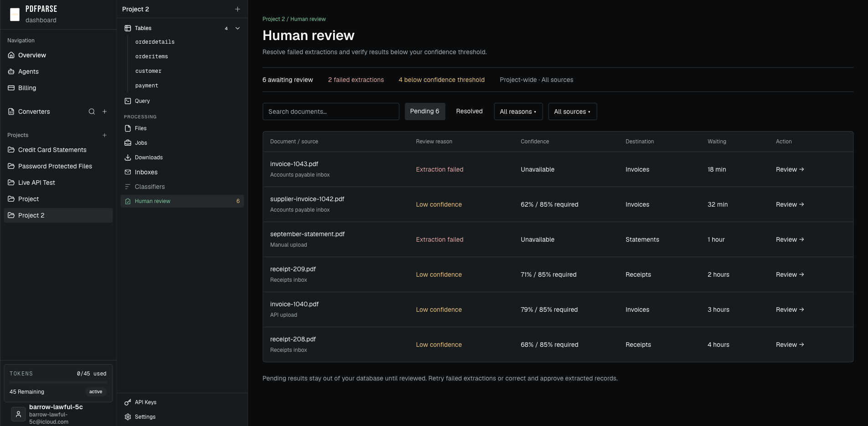
Task: Click receipt-208.pdf document name
Action: 293,339
